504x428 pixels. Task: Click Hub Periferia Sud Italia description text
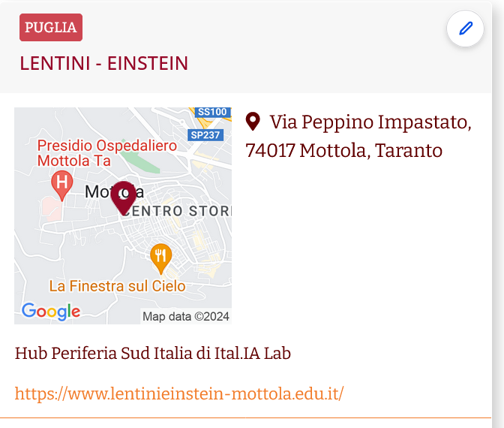[x=153, y=353]
